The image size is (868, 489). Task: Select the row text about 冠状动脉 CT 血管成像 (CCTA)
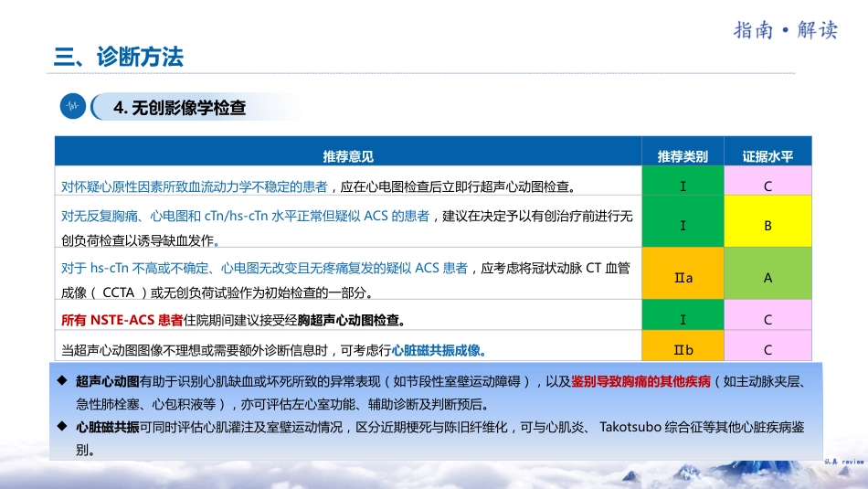tap(346, 281)
